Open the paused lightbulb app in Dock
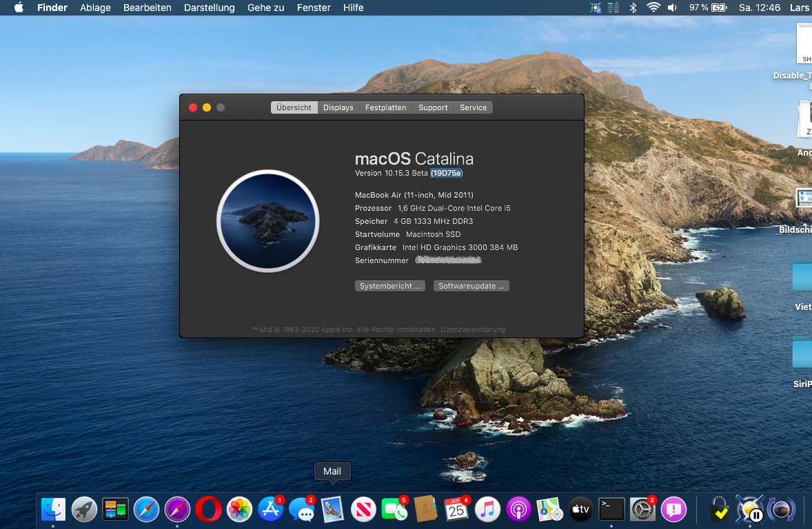This screenshot has width=812, height=529. pos(750,510)
